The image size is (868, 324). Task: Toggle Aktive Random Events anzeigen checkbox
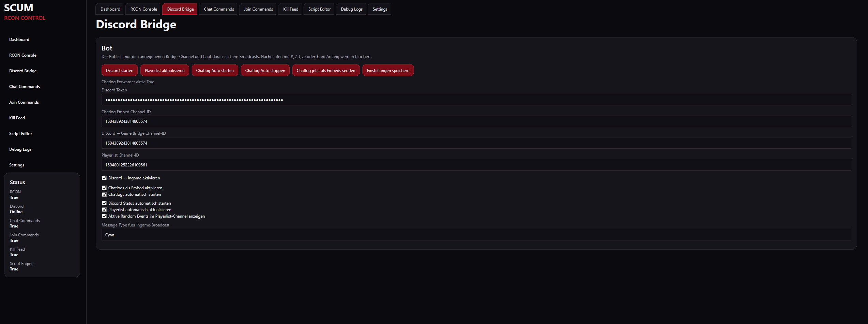(x=104, y=216)
